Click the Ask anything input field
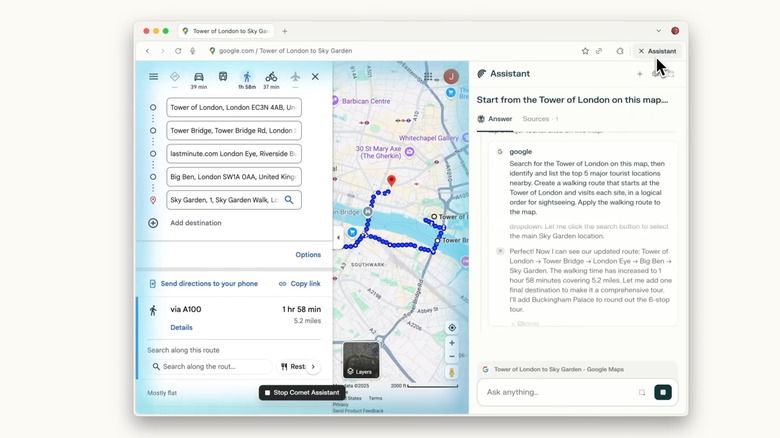The image size is (780, 438). click(560, 392)
